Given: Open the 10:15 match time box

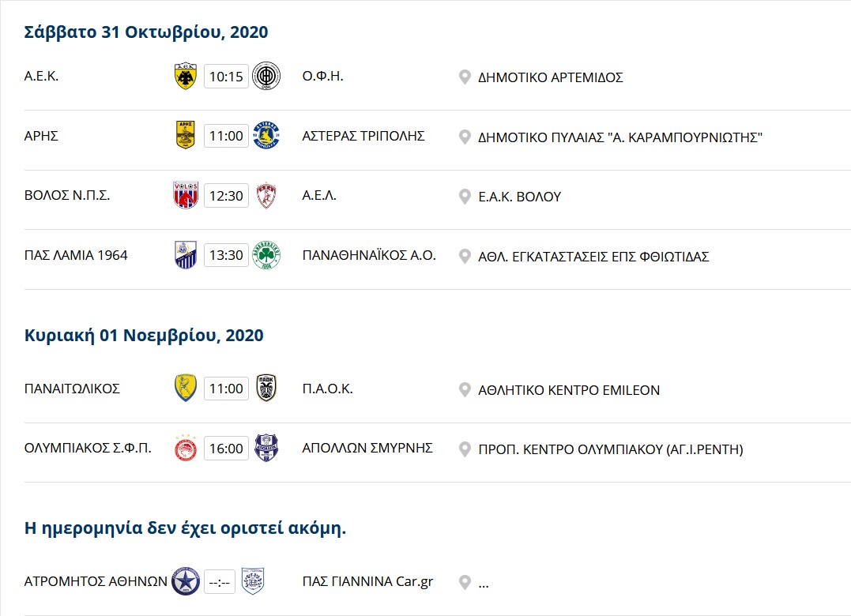Looking at the screenshot, I should (x=226, y=77).
